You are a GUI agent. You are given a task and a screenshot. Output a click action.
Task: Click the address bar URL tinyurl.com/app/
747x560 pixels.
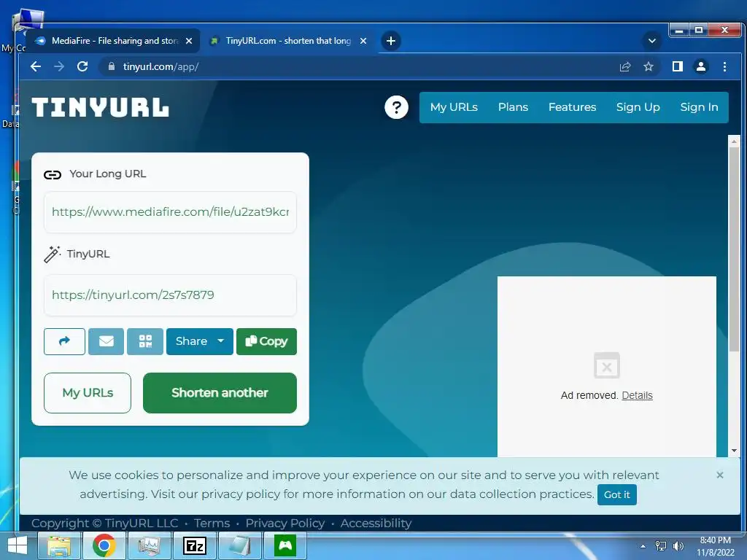click(160, 66)
